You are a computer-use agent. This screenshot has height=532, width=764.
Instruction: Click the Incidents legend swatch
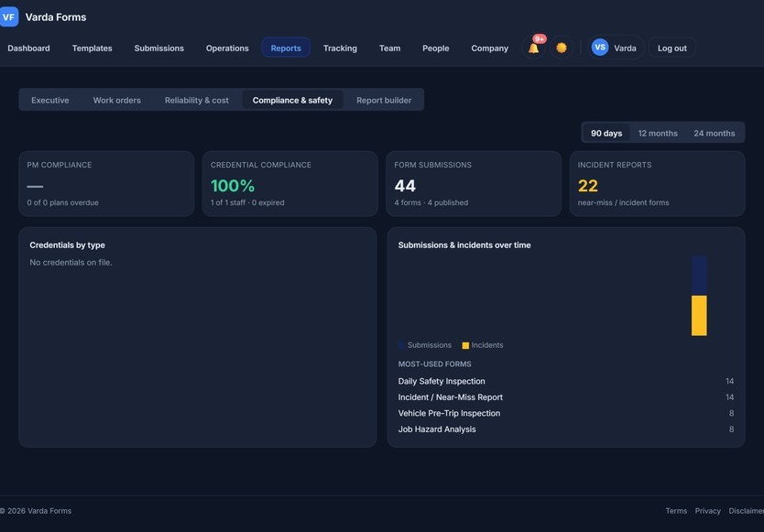pyautogui.click(x=465, y=345)
